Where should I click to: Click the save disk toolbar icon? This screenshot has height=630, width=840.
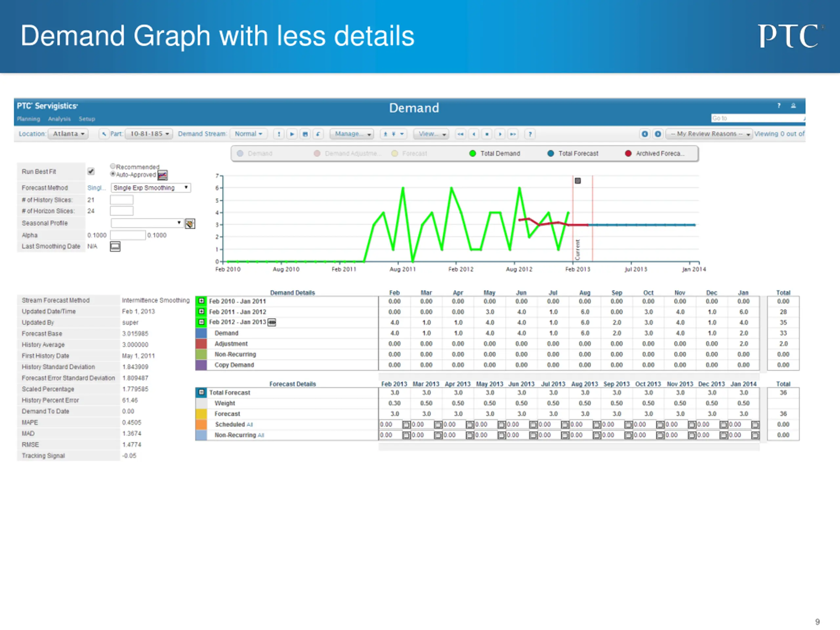tap(305, 134)
